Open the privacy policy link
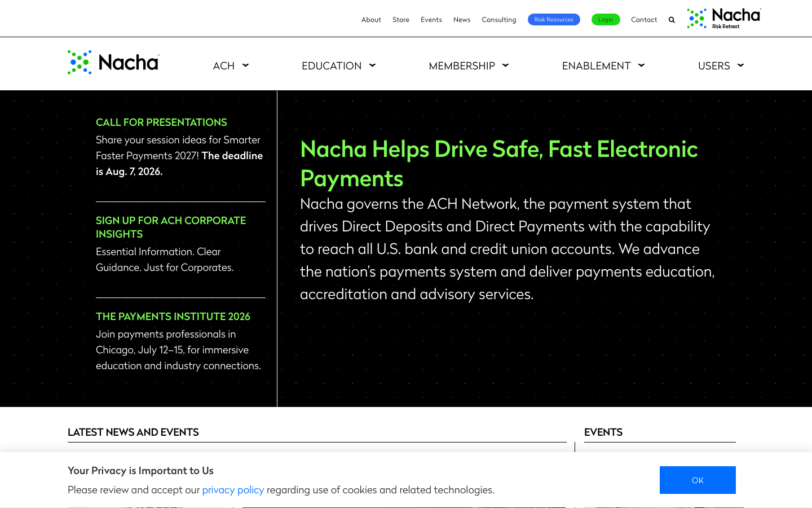The image size is (812, 508). point(233,490)
